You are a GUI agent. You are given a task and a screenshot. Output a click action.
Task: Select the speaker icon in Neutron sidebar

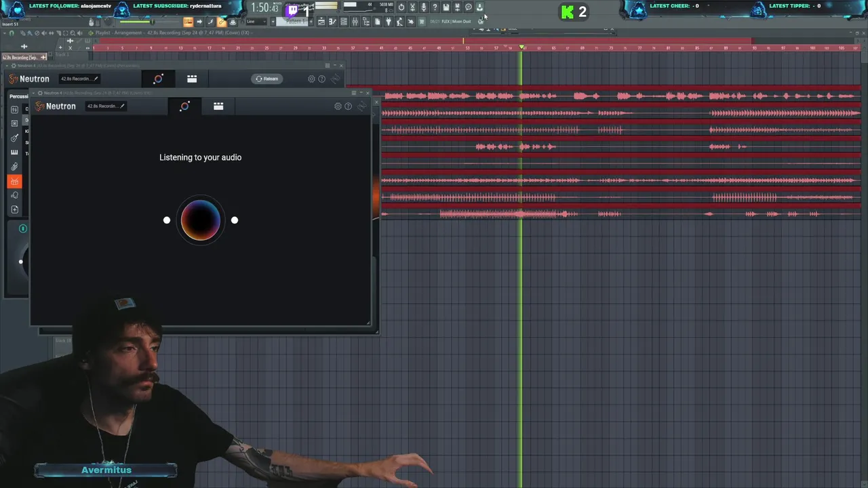[x=14, y=123]
